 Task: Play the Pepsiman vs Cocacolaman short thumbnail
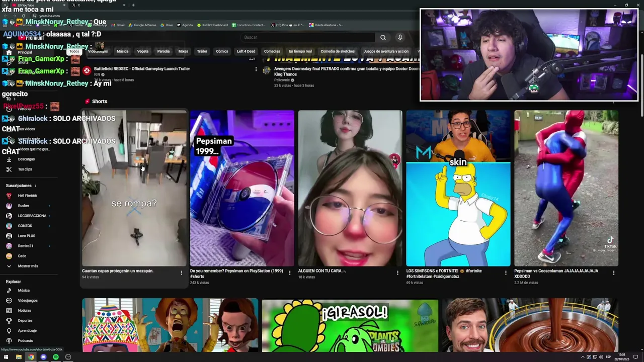point(566,188)
